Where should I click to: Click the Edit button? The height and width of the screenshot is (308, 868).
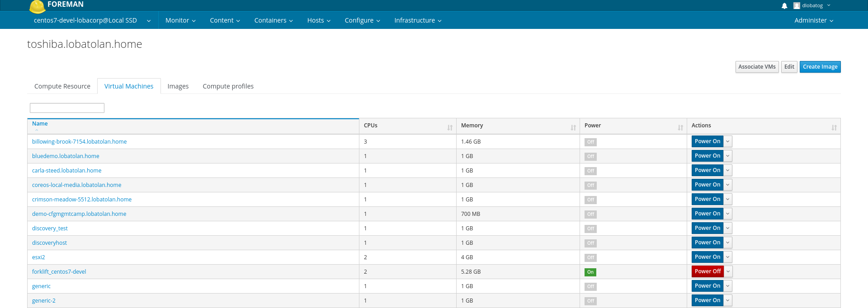[x=789, y=67]
